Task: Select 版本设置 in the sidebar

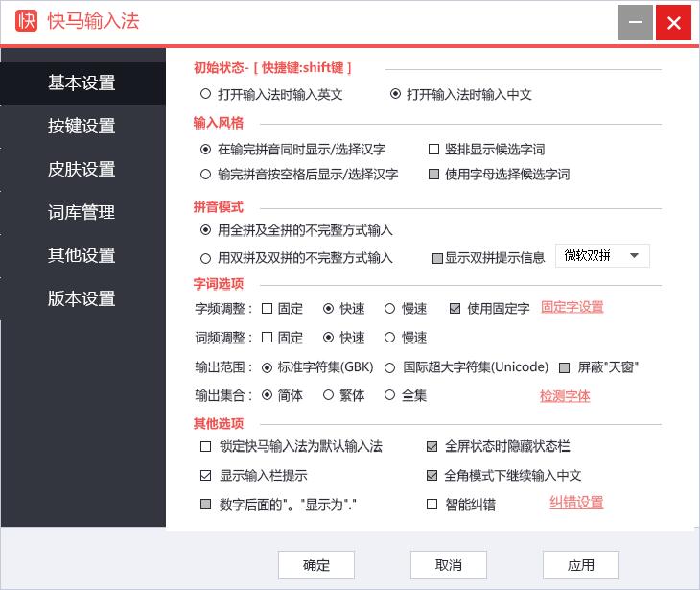Action: 82,298
